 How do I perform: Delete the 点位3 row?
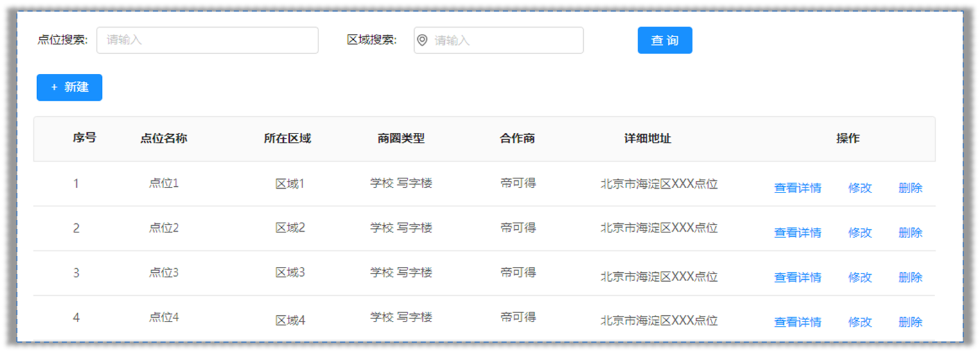click(x=910, y=277)
